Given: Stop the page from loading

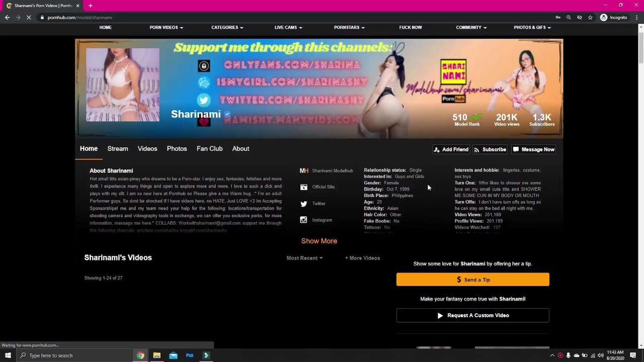Looking at the screenshot, I should (x=29, y=17).
